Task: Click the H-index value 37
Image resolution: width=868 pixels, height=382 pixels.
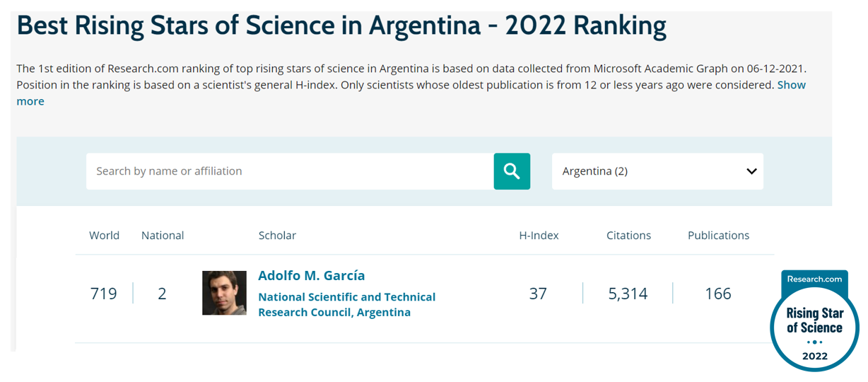Action: (x=538, y=294)
